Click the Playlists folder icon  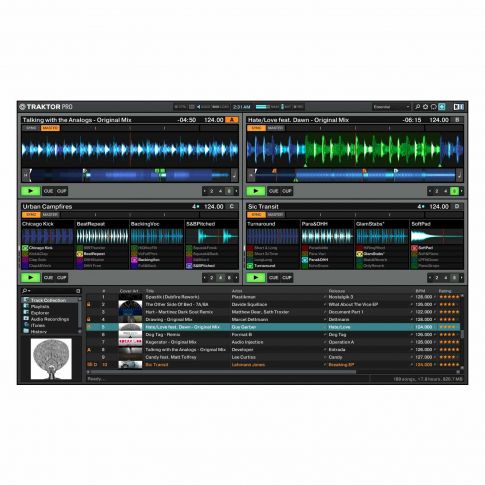coord(26,306)
